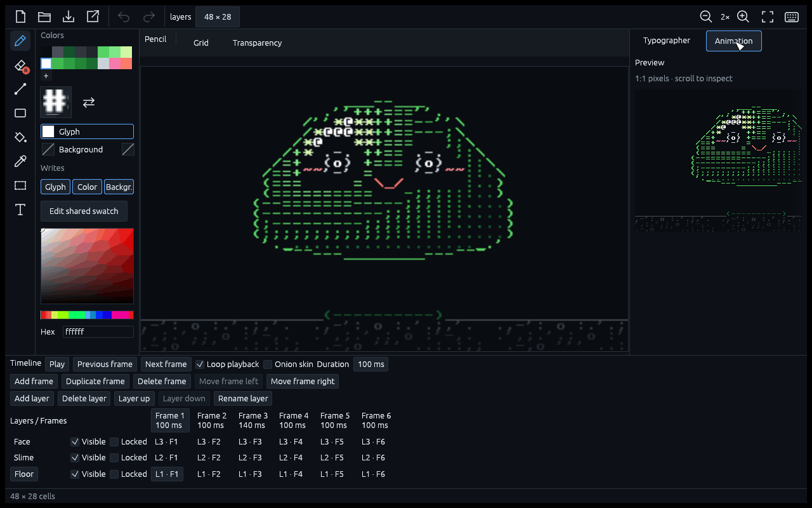Click the Play button in timeline
This screenshot has width=812, height=508.
[x=57, y=364]
